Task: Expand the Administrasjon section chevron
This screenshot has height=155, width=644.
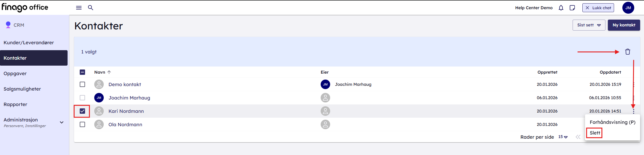Action: pos(62,122)
